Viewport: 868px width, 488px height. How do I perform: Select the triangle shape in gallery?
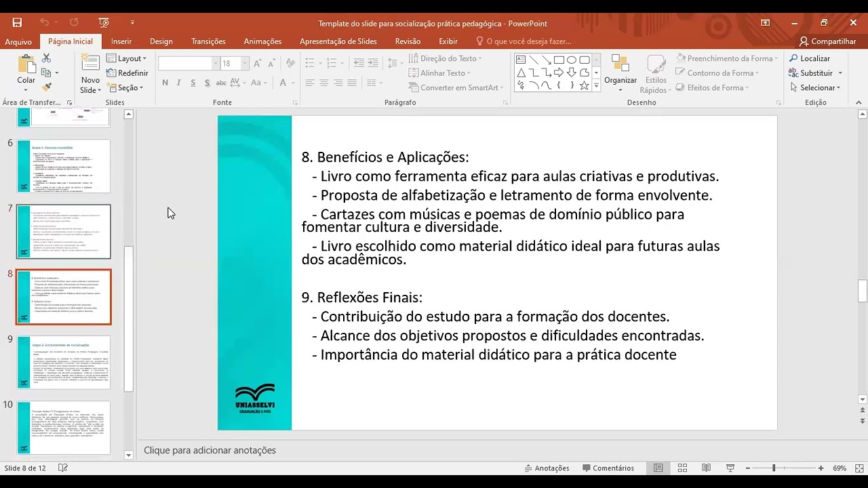[521, 73]
